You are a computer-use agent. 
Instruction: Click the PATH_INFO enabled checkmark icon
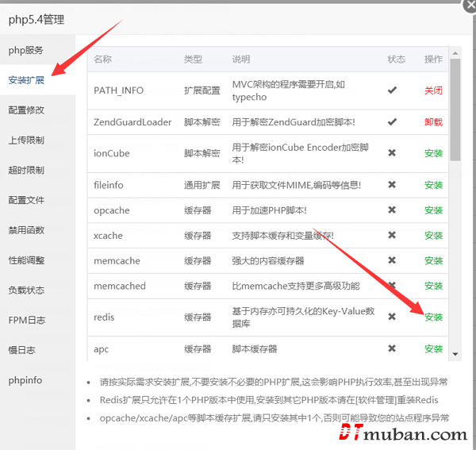392,90
